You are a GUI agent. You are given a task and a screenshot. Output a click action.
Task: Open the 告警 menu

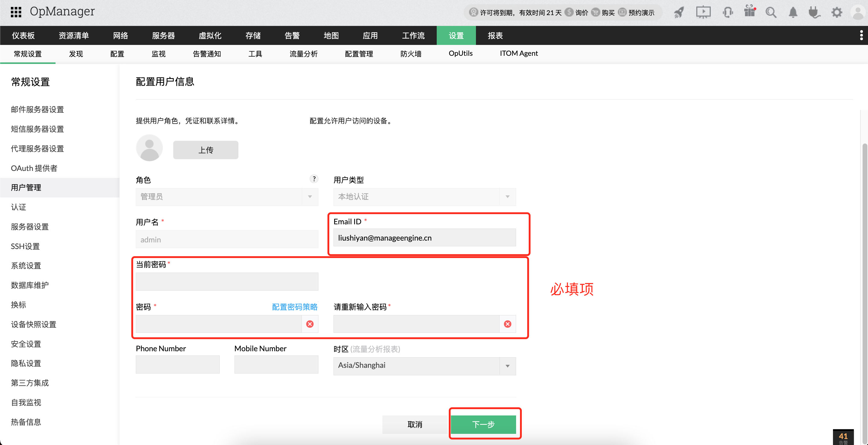tap(292, 35)
